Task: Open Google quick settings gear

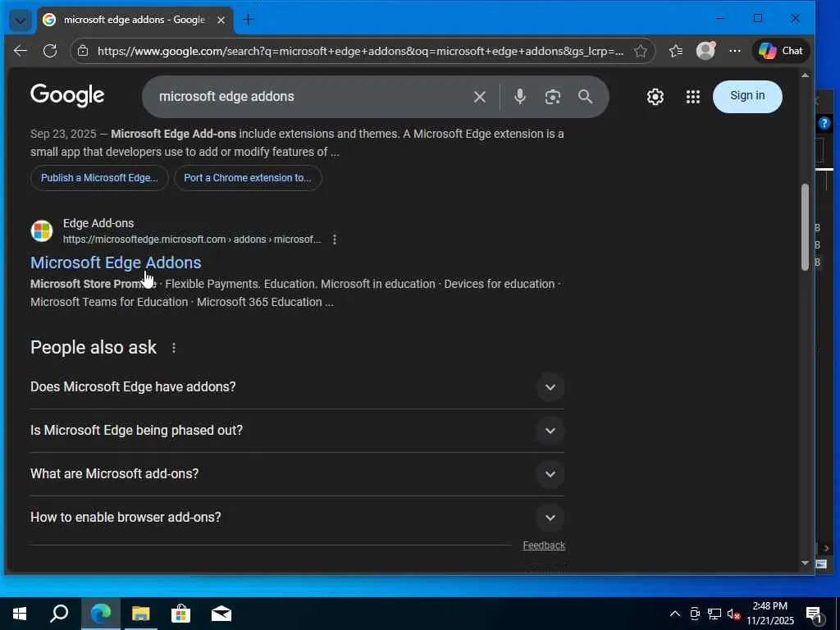Action: [655, 97]
